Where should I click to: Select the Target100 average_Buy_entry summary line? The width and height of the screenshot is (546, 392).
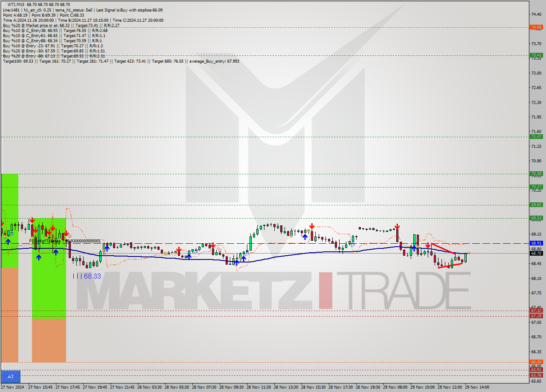click(121, 61)
